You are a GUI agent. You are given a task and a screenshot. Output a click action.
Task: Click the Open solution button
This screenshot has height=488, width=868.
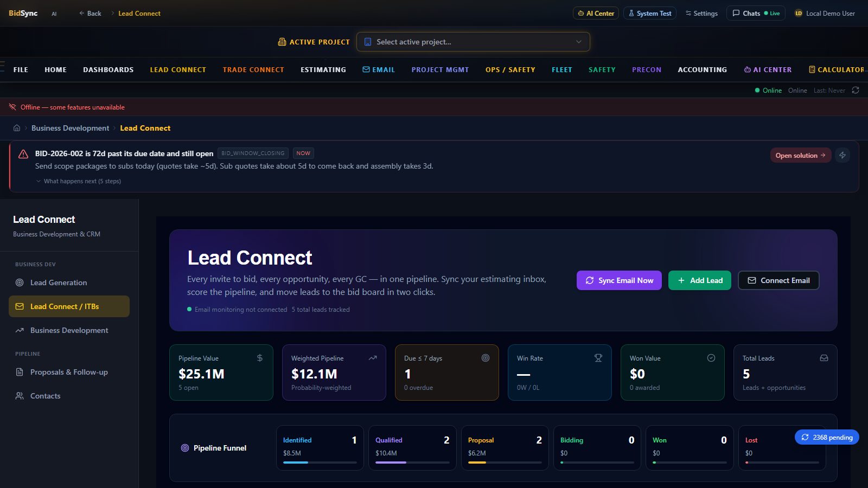pyautogui.click(x=801, y=155)
